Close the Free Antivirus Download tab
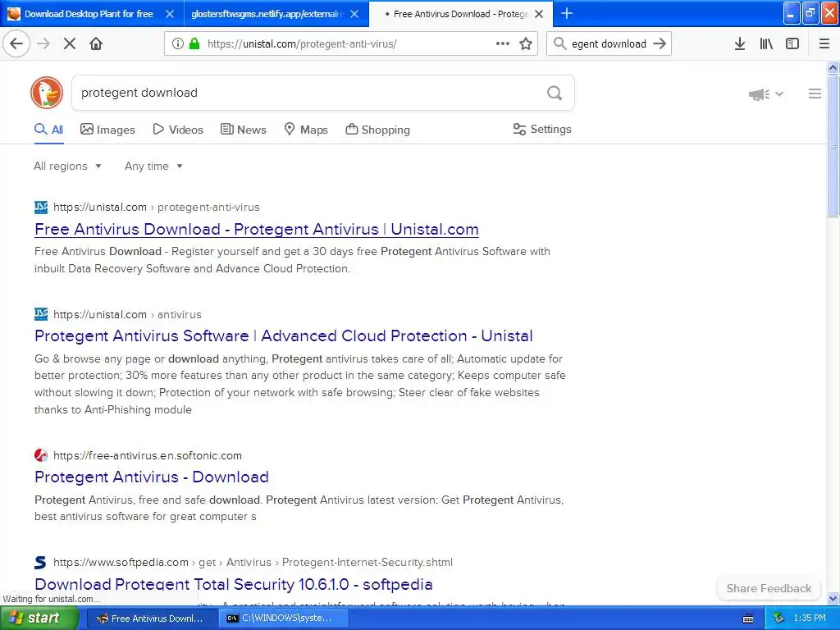Viewport: 840px width, 630px height. point(540,14)
